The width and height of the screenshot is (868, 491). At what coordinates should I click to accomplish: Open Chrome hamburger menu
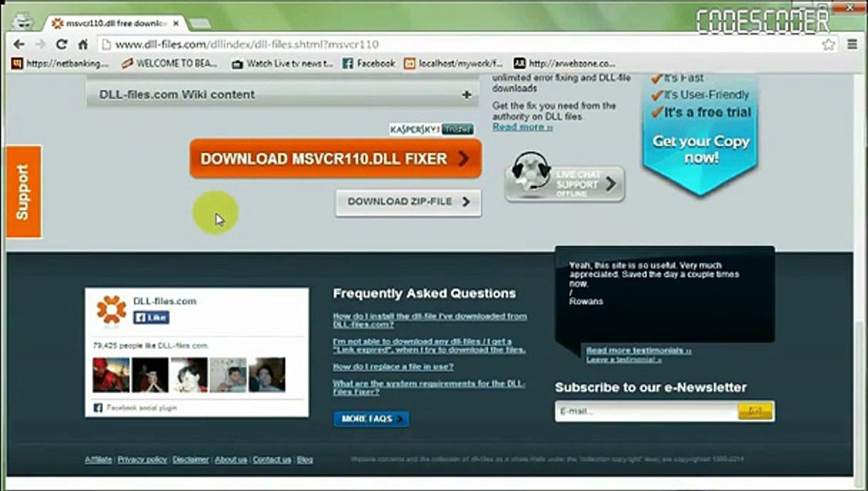click(x=852, y=44)
